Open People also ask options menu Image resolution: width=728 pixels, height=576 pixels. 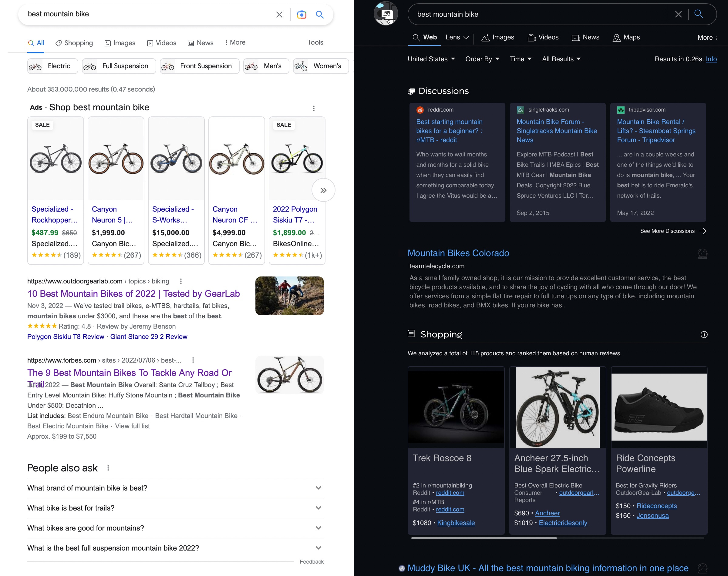point(108,468)
